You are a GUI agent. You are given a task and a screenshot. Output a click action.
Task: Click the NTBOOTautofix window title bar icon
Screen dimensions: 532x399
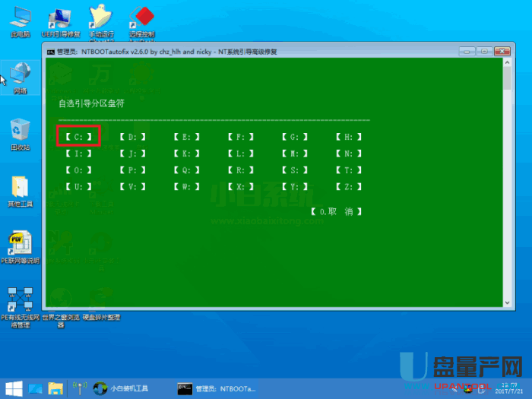point(51,52)
